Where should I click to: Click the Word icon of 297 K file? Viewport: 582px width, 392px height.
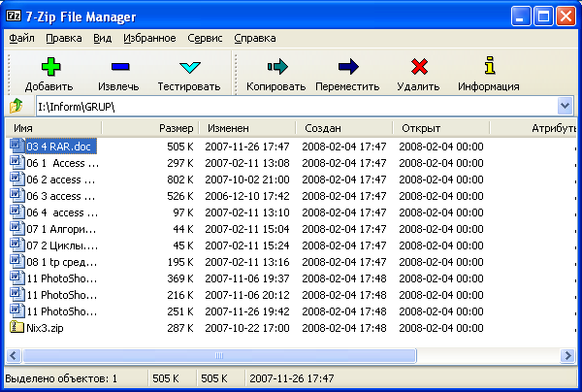(17, 162)
